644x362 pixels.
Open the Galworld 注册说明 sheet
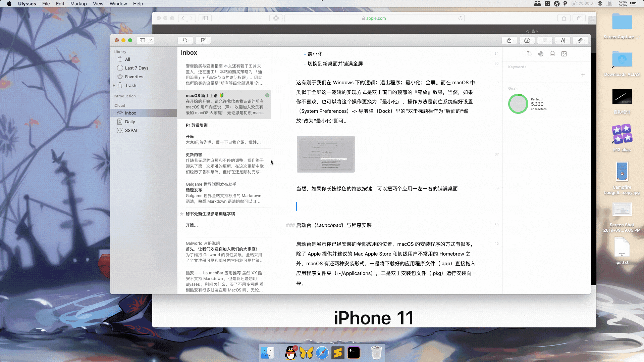point(224,252)
